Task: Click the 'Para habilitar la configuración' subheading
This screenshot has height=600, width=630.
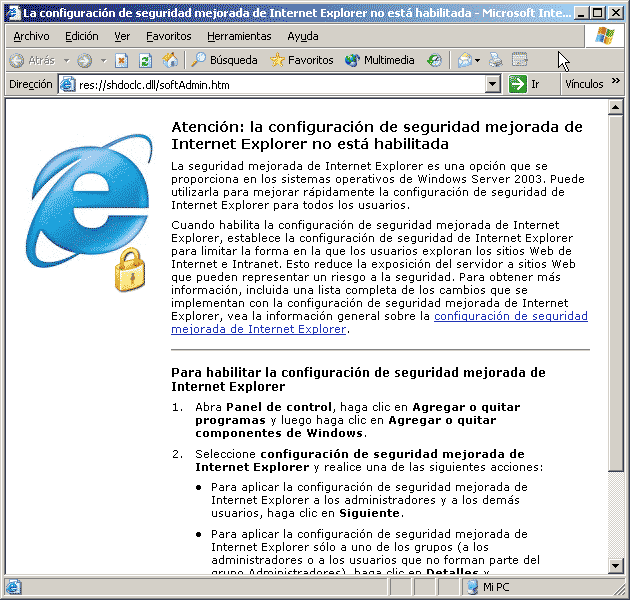Action: (358, 379)
